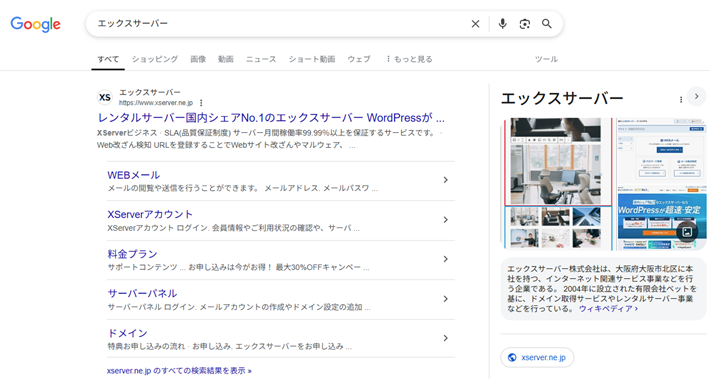Switch to the ニュース tab
The height and width of the screenshot is (379, 710).
(x=261, y=59)
